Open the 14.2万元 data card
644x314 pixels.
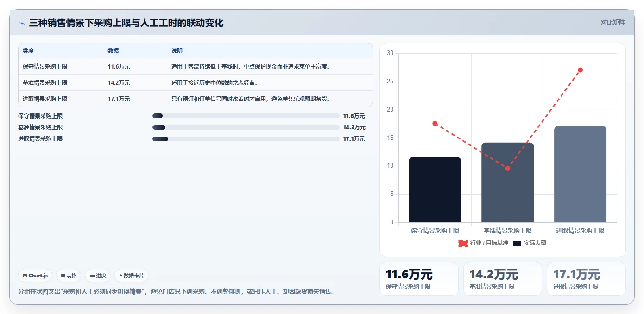click(x=503, y=279)
